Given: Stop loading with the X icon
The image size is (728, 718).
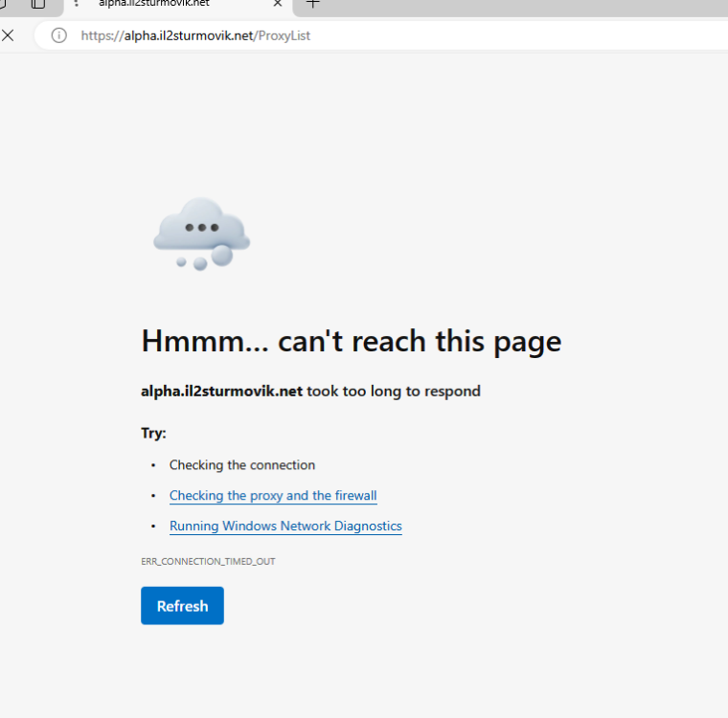Looking at the screenshot, I should (x=8, y=35).
